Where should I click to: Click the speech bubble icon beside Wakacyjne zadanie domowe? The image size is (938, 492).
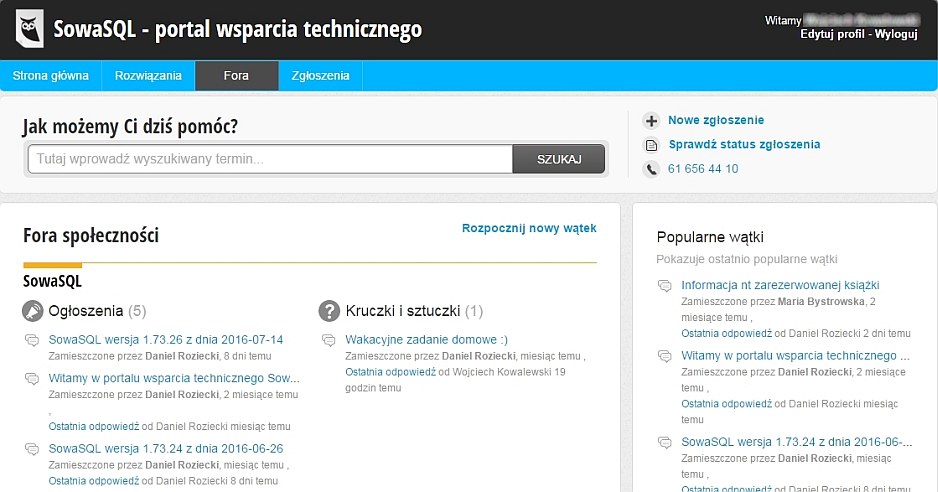[x=329, y=340]
